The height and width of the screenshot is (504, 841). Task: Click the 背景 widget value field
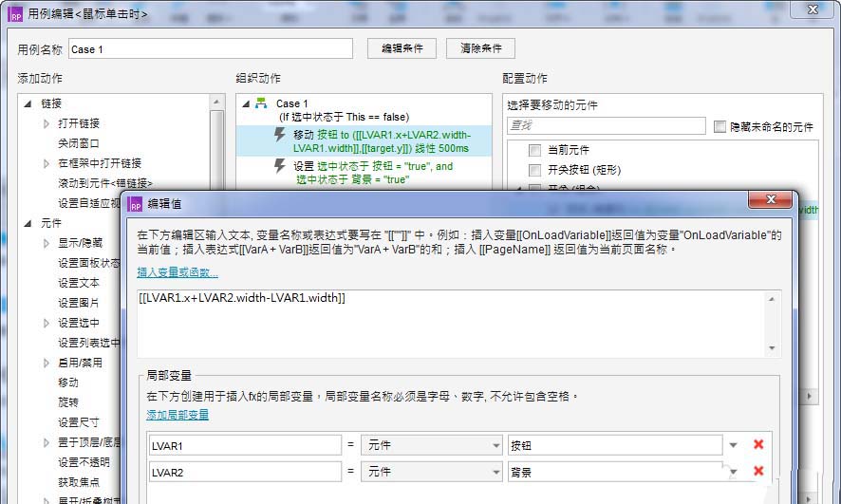coord(615,473)
